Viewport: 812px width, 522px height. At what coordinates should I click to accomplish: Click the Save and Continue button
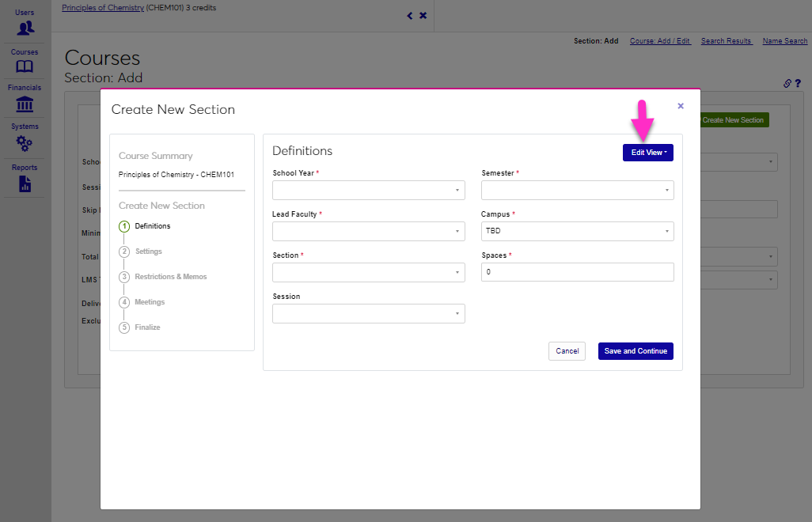(x=636, y=351)
